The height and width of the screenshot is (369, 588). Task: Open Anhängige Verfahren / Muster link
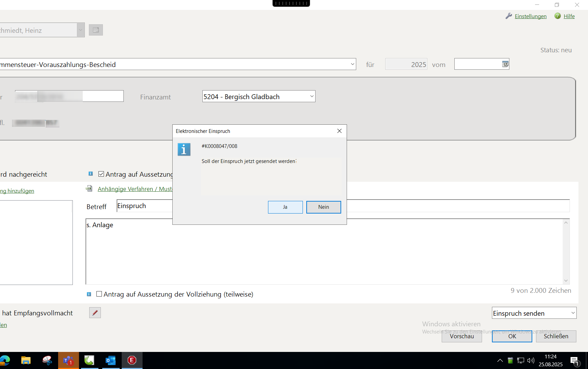coord(135,189)
